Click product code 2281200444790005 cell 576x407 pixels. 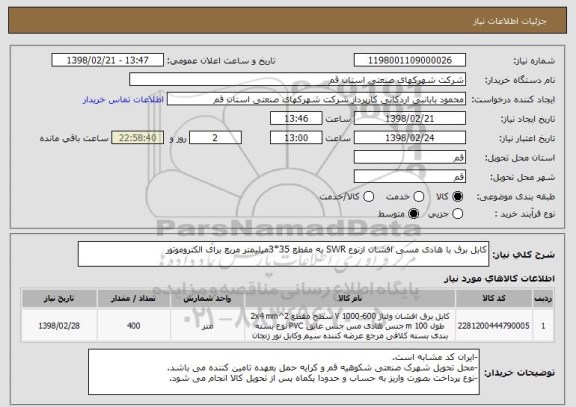[x=494, y=326]
